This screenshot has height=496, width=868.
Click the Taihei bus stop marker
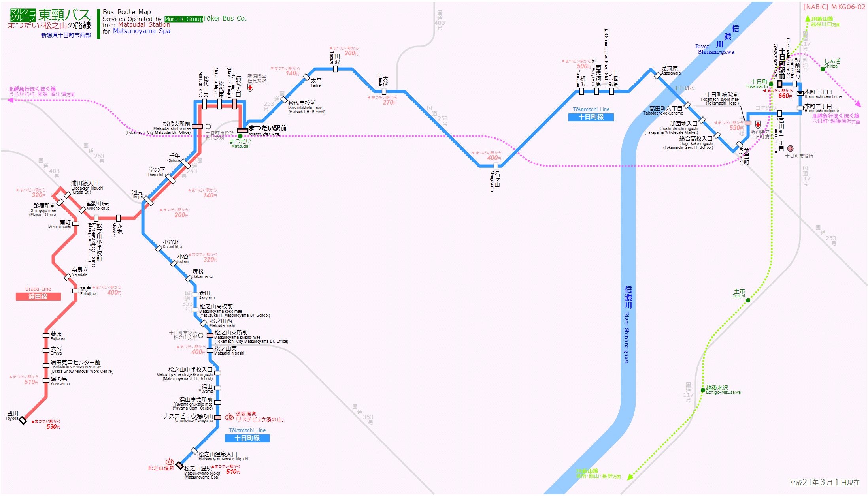coord(306,77)
